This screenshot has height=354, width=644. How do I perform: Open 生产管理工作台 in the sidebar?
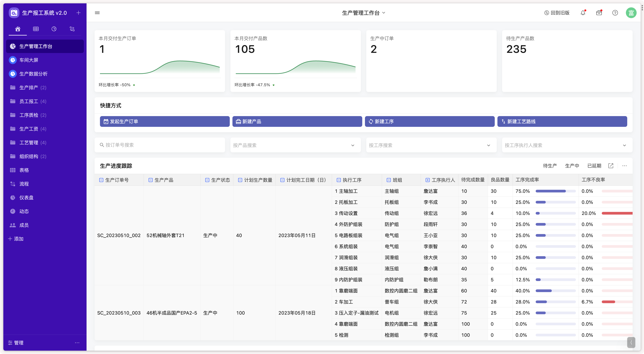point(45,46)
